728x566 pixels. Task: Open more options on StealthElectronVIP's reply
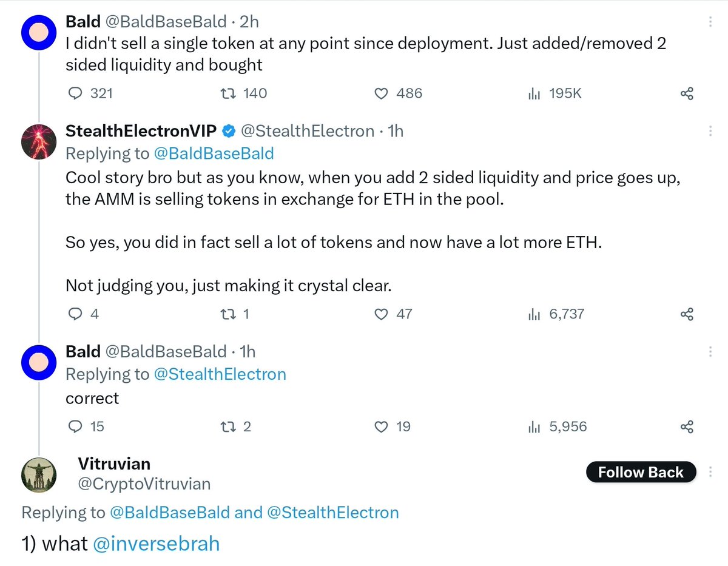point(710,132)
